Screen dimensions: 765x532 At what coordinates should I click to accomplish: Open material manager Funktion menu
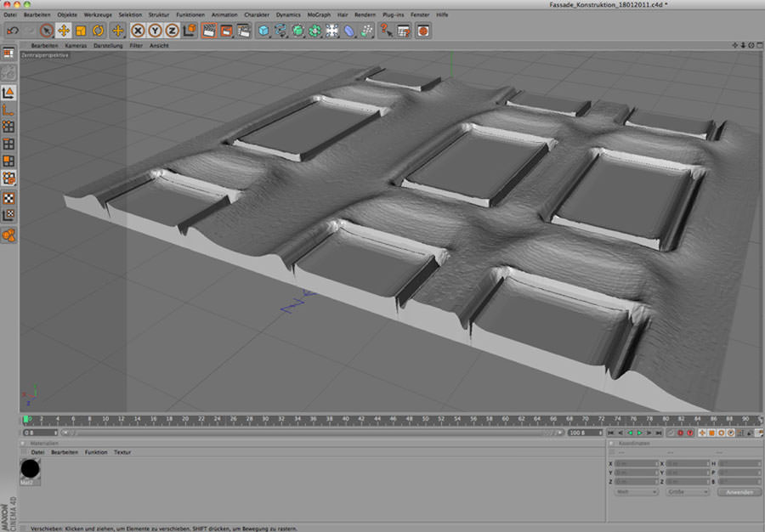(96, 452)
